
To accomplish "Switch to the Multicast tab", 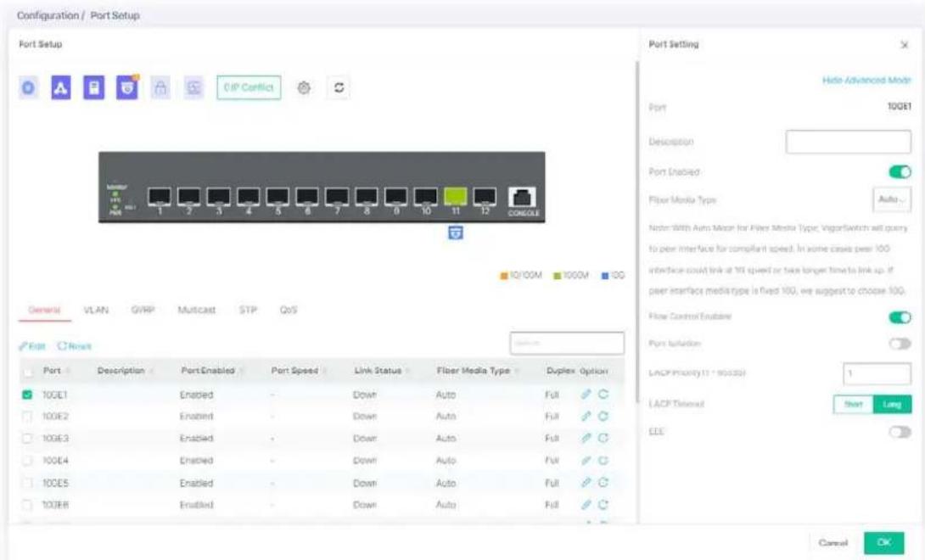I will [x=196, y=310].
